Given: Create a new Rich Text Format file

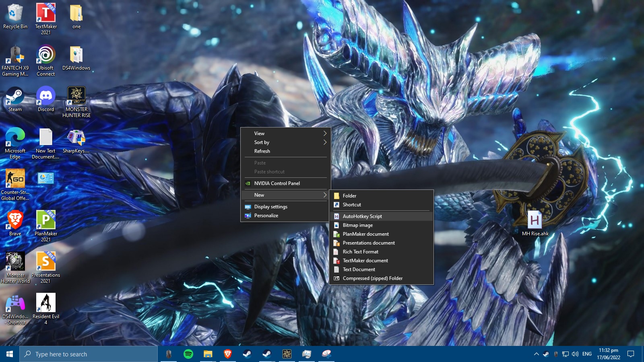Looking at the screenshot, I should click(x=381, y=252).
